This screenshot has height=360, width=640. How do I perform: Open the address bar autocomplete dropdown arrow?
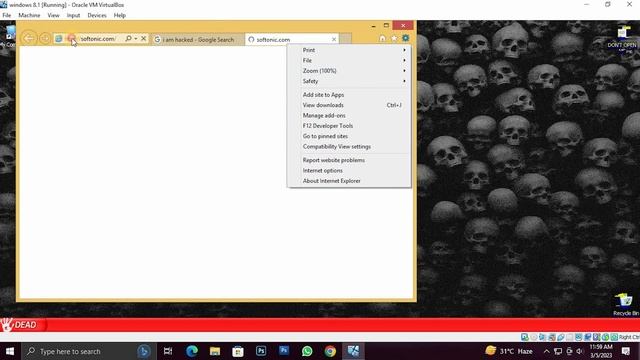tap(136, 38)
